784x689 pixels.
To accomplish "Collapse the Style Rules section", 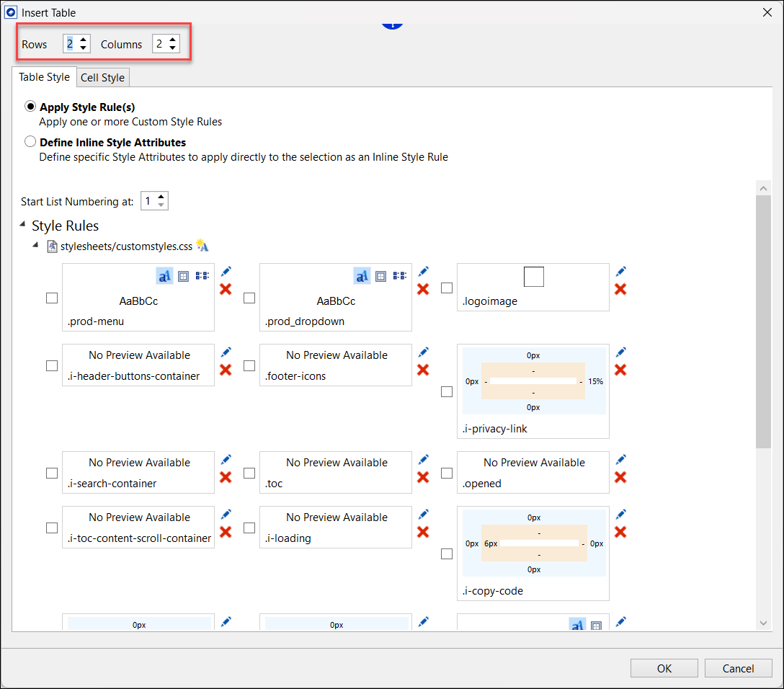I will [x=23, y=226].
